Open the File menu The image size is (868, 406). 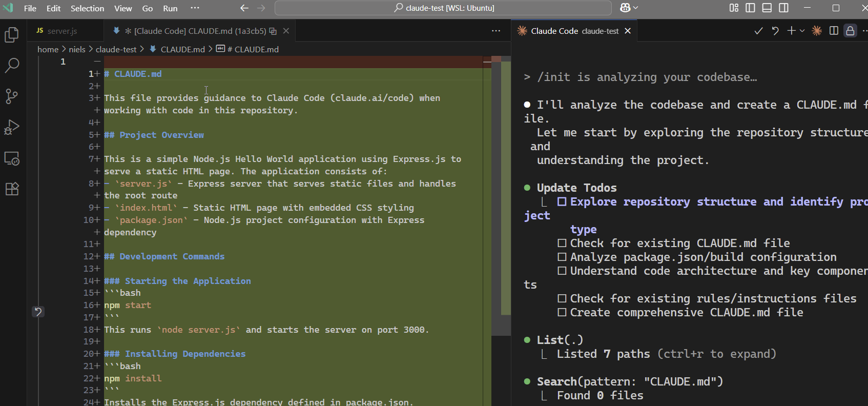pyautogui.click(x=30, y=8)
